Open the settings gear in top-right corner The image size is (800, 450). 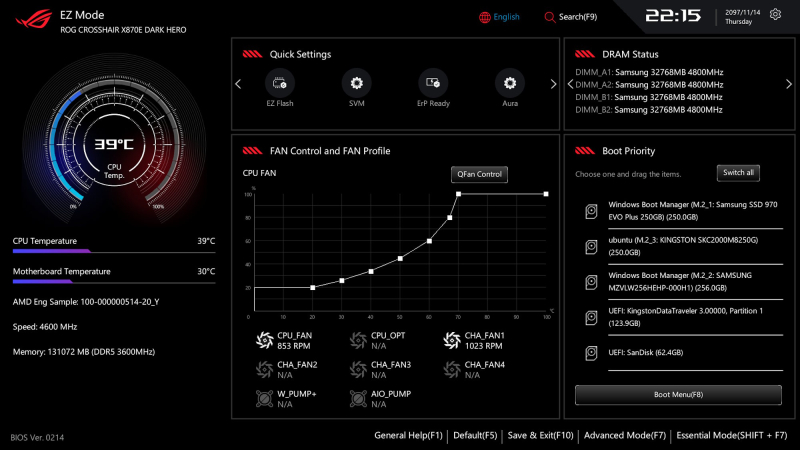point(775,15)
